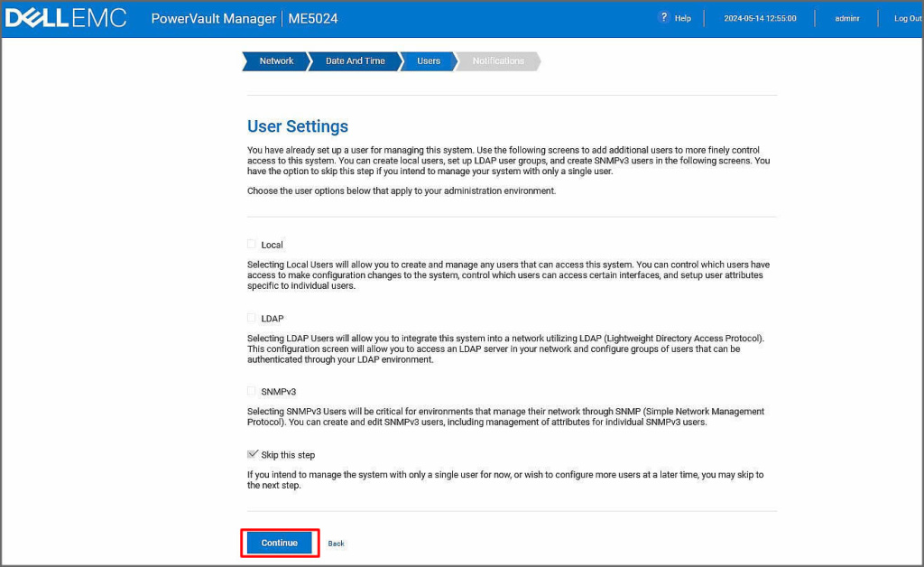Uncheck the Skip this step checkbox

[252, 455]
